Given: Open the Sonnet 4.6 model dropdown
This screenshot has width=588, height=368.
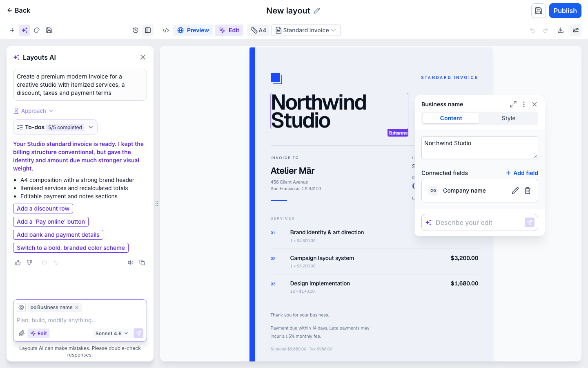Looking at the screenshot, I should click(112, 333).
